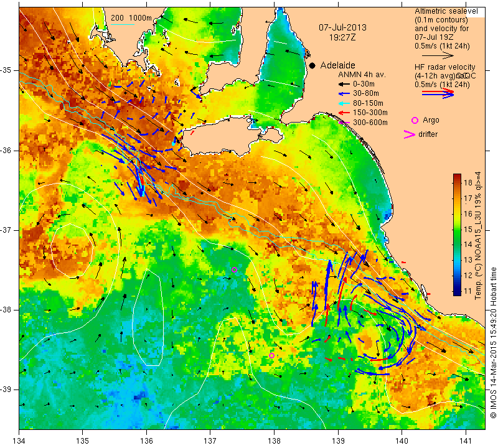Viewport: 498px width, 448px height.
Task: Click the IMOS copyright timestamp text
Action: pyautogui.click(x=493, y=342)
